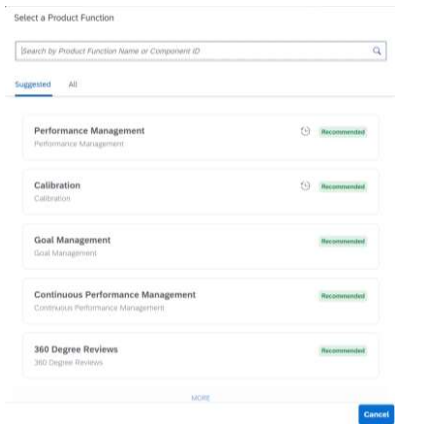Click the history clock icon for Performance Management
This screenshot has height=443, width=437.
(x=305, y=131)
